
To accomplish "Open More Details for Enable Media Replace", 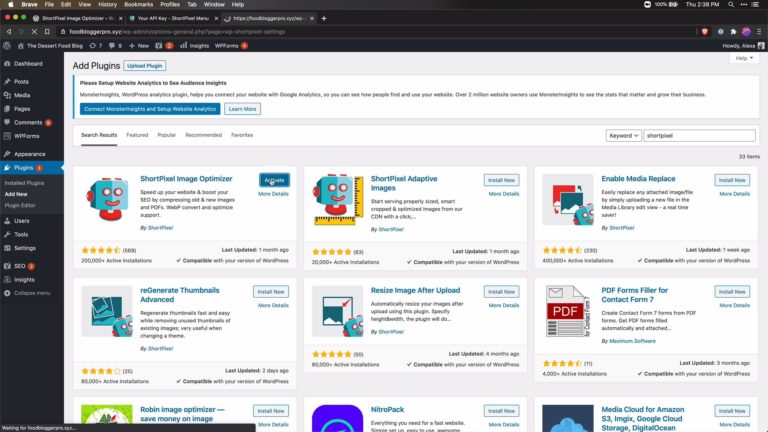I will pos(734,194).
